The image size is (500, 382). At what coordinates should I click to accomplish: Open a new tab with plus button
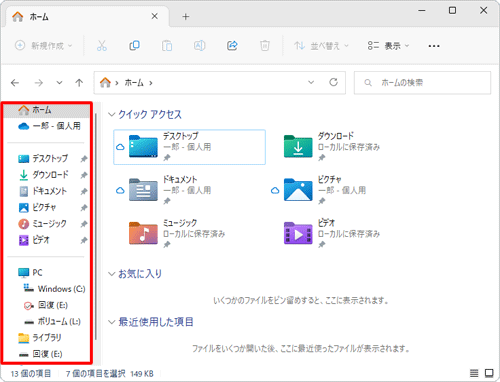coord(186,16)
